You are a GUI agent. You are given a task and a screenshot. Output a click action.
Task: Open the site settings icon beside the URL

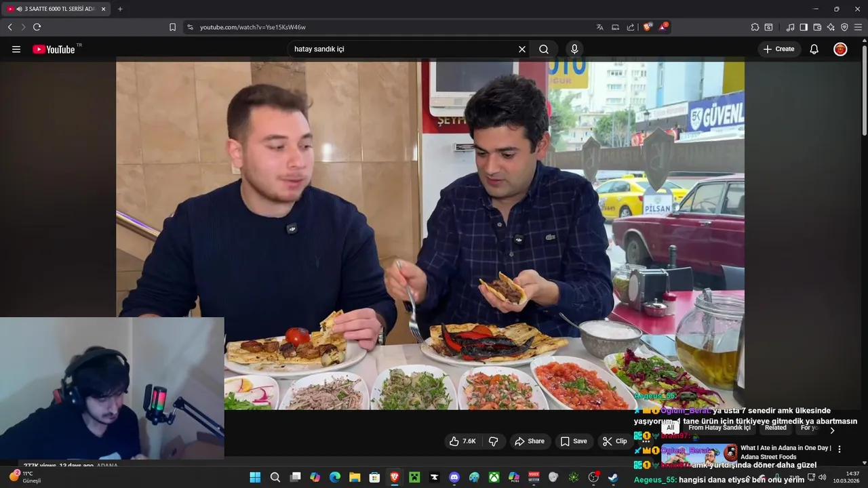(x=190, y=27)
